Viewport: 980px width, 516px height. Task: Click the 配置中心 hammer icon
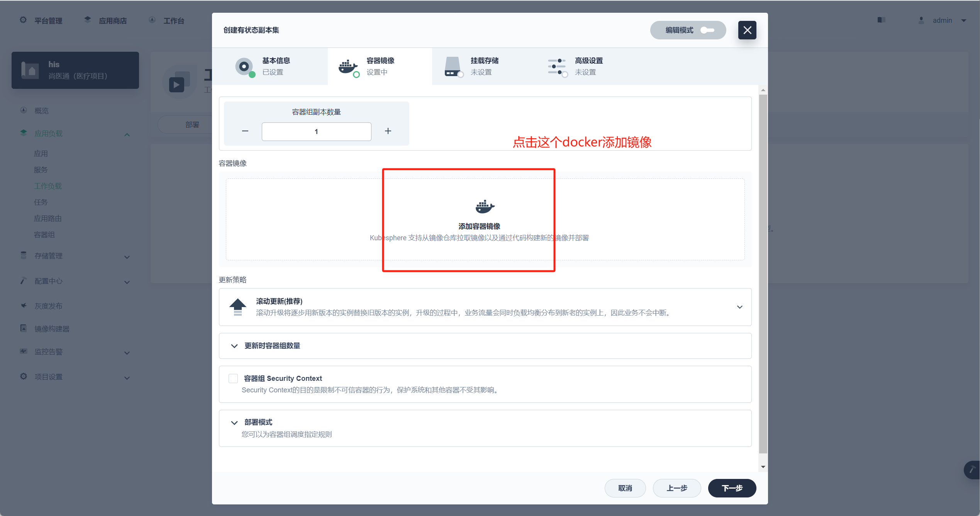pyautogui.click(x=24, y=280)
